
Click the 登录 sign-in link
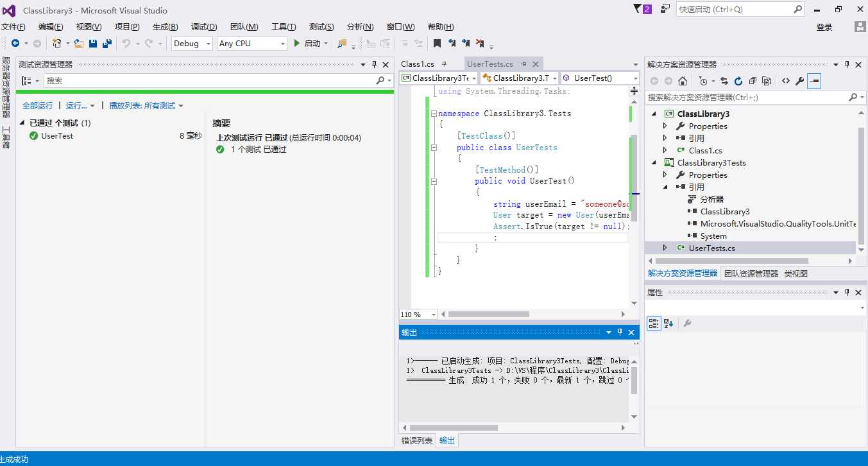click(824, 27)
